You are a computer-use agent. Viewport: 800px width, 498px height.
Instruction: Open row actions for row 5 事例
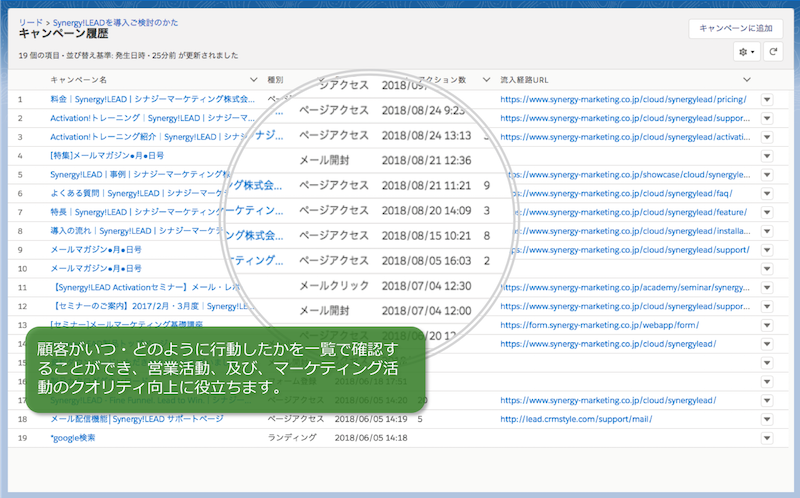pyautogui.click(x=767, y=175)
